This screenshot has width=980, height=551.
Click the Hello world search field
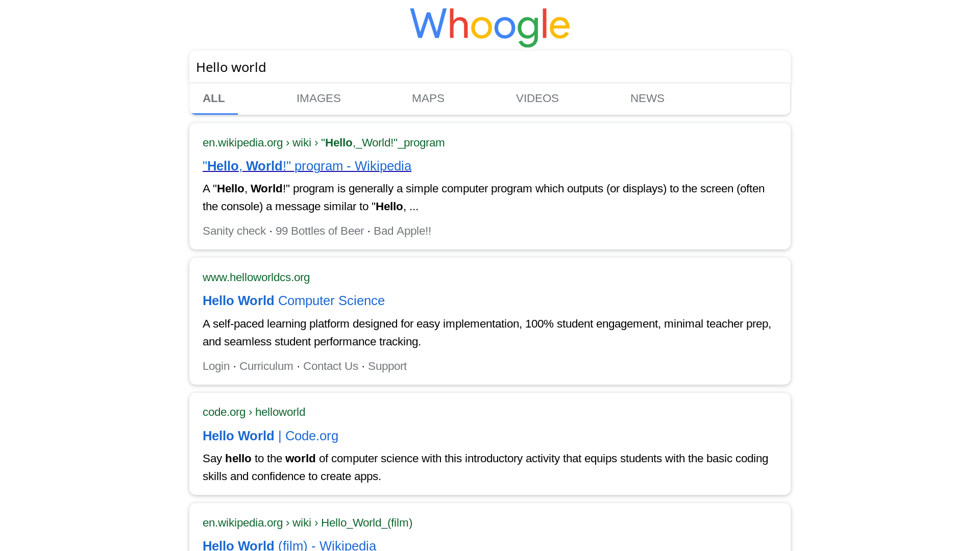tap(489, 67)
